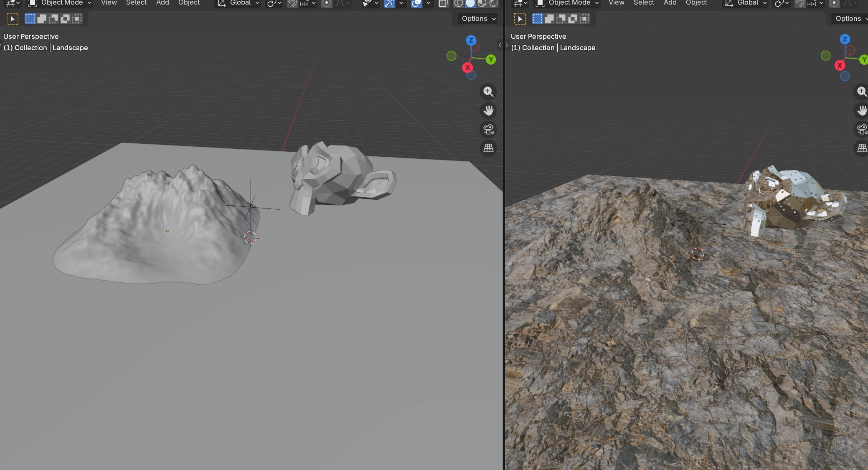Open the Object menu in right viewport
Image resolution: width=868 pixels, height=470 pixels.
(x=696, y=3)
